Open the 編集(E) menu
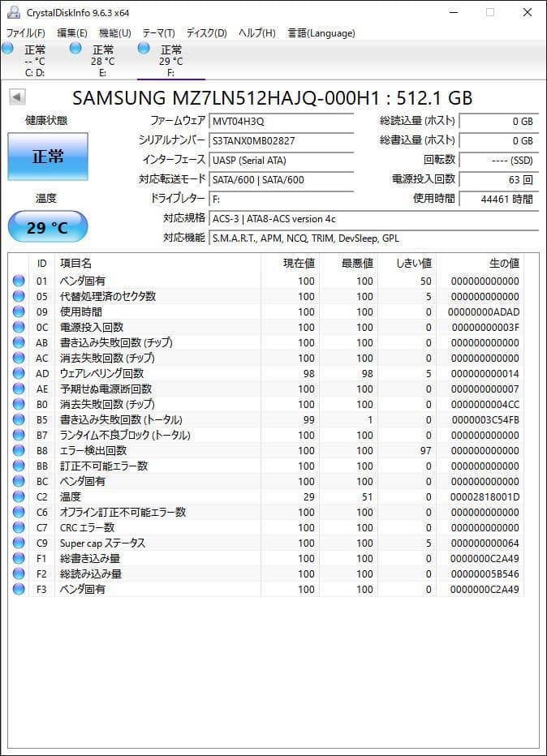This screenshot has width=547, height=756. 72,32
